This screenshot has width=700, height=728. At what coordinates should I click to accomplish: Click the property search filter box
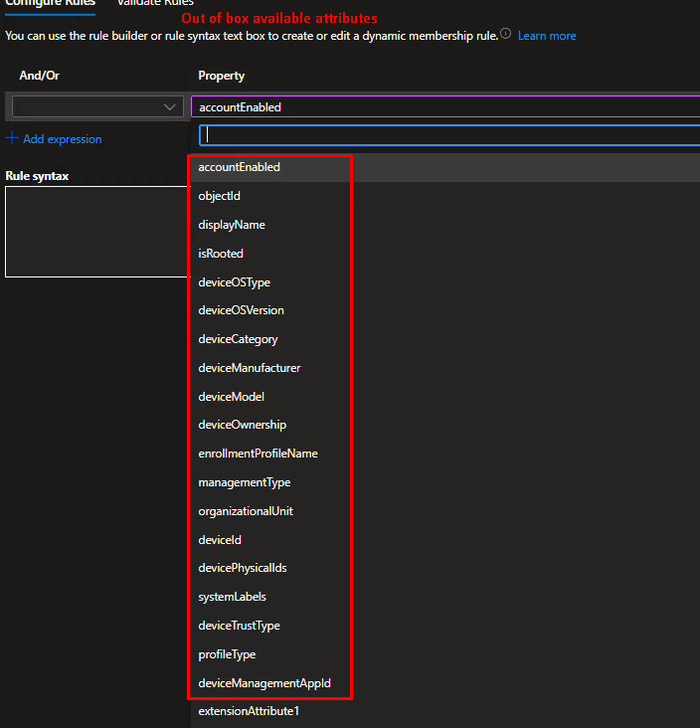(449, 135)
